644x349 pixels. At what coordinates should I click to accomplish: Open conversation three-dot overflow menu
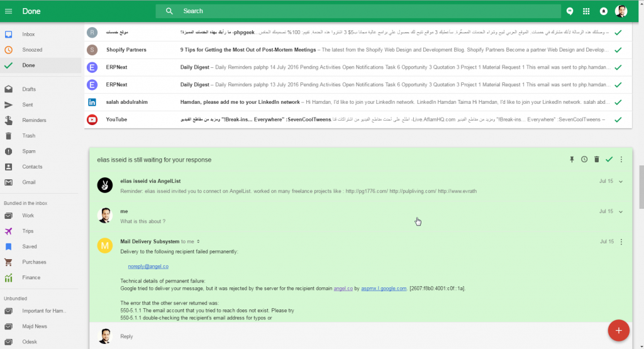621,159
